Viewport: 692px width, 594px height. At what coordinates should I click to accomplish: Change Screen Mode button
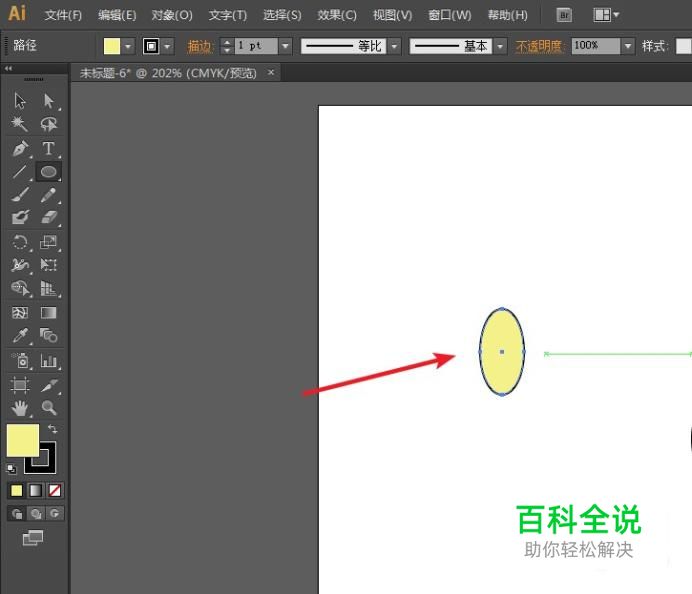pyautogui.click(x=33, y=538)
